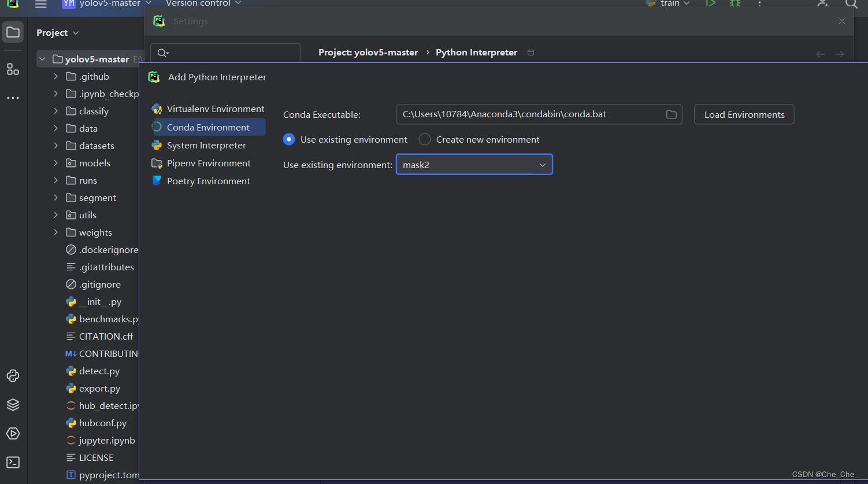The image size is (868, 484).
Task: Click the Load Environments button
Action: point(744,114)
